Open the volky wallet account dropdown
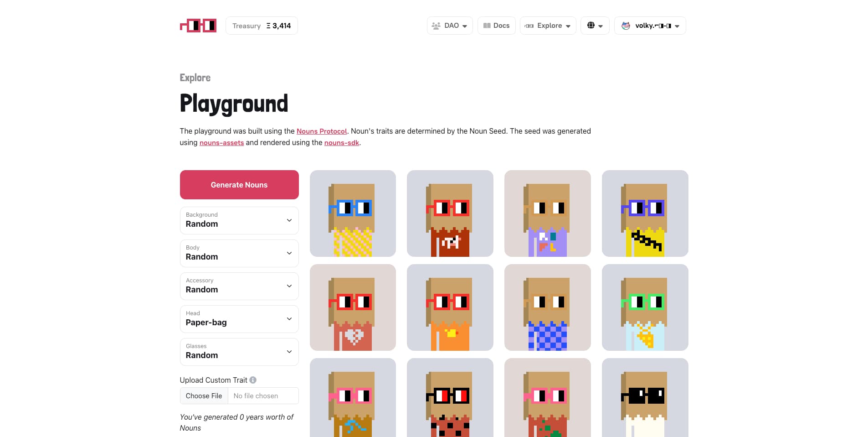The width and height of the screenshot is (868, 437). 650,26
